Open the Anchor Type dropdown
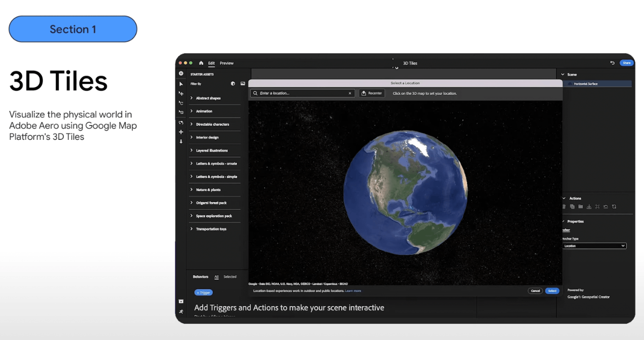 click(x=594, y=245)
